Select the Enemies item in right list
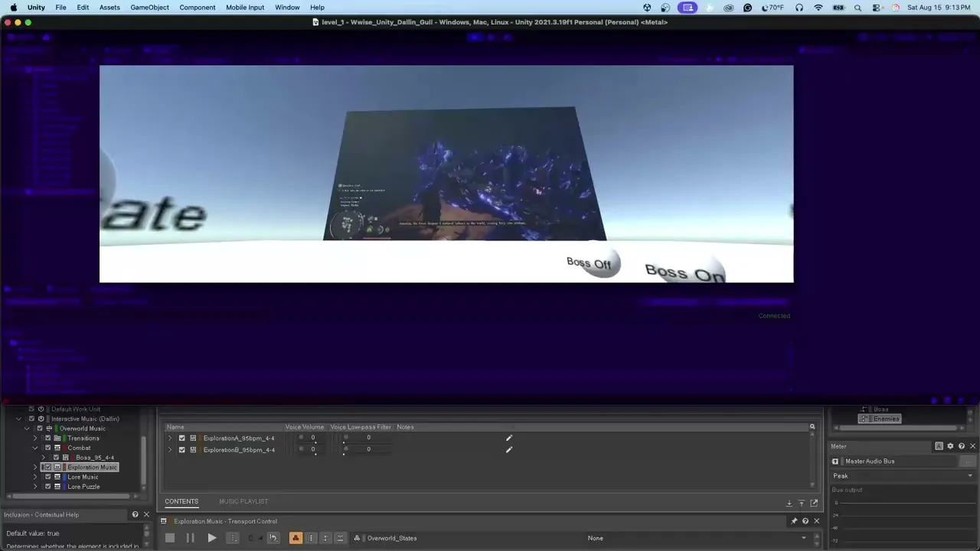980x551 pixels. (880, 419)
